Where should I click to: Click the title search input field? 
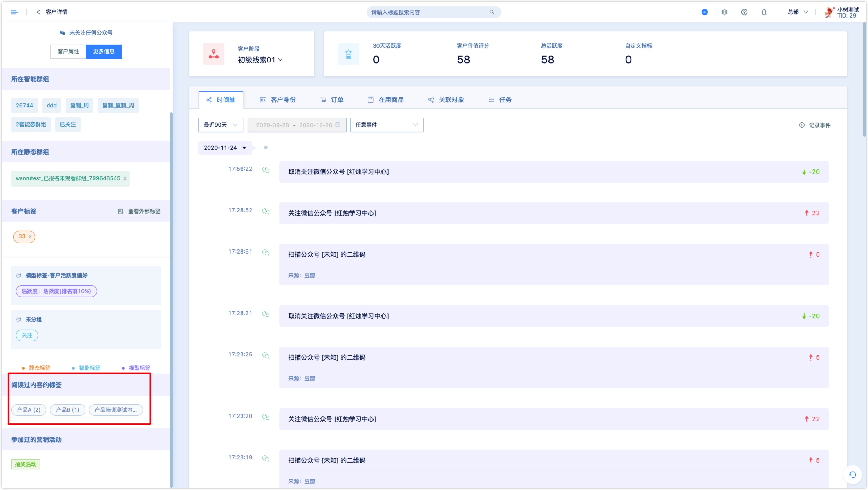[x=434, y=12]
